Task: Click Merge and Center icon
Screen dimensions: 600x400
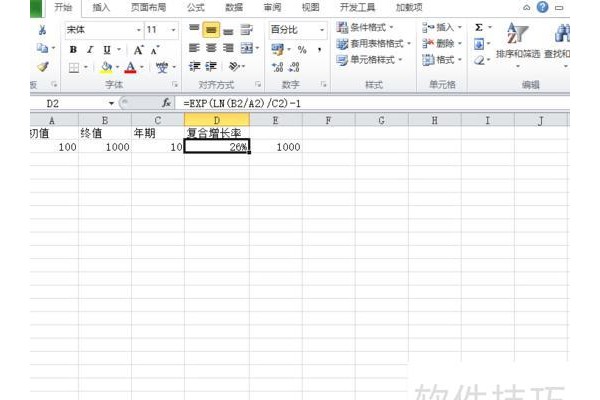Action: tap(247, 48)
